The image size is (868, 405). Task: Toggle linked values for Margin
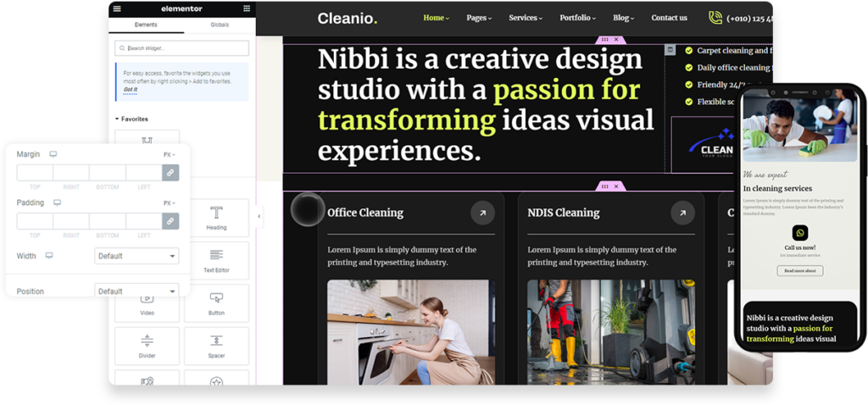(x=170, y=173)
